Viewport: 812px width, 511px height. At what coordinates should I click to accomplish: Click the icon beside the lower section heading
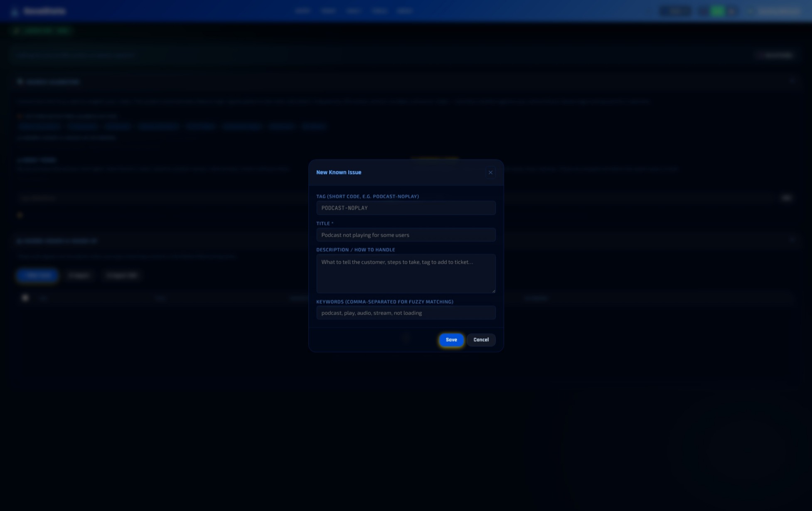[x=20, y=241]
